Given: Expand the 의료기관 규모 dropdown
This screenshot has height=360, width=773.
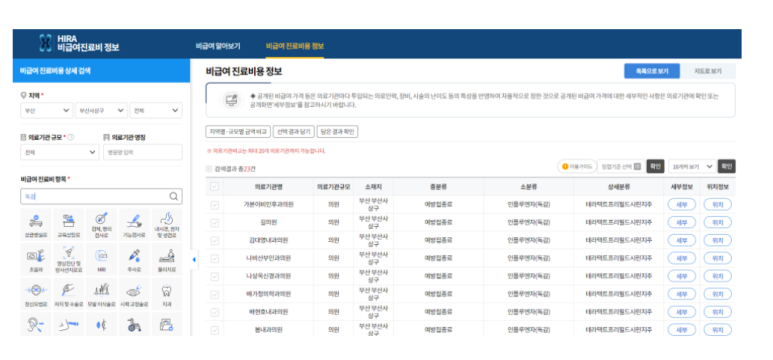Looking at the screenshot, I should tap(60, 152).
